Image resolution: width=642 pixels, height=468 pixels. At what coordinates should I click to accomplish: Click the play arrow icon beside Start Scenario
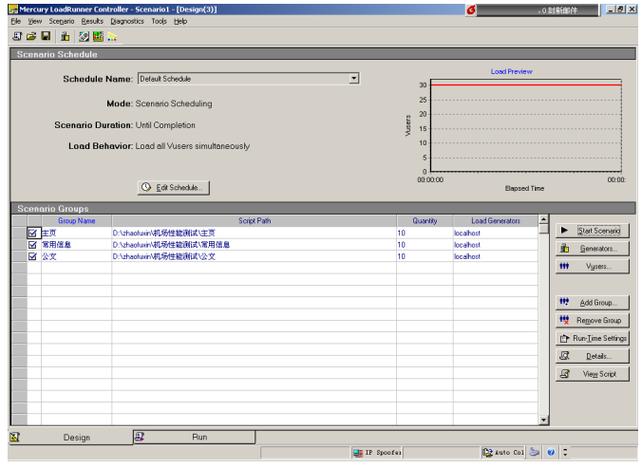(x=565, y=231)
